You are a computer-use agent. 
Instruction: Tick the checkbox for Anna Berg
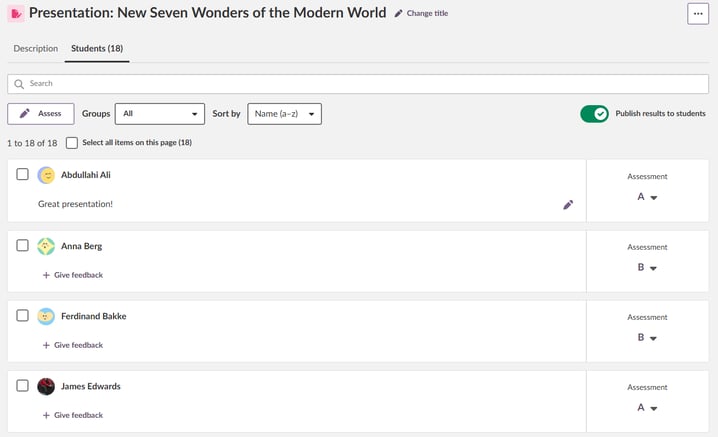22,245
